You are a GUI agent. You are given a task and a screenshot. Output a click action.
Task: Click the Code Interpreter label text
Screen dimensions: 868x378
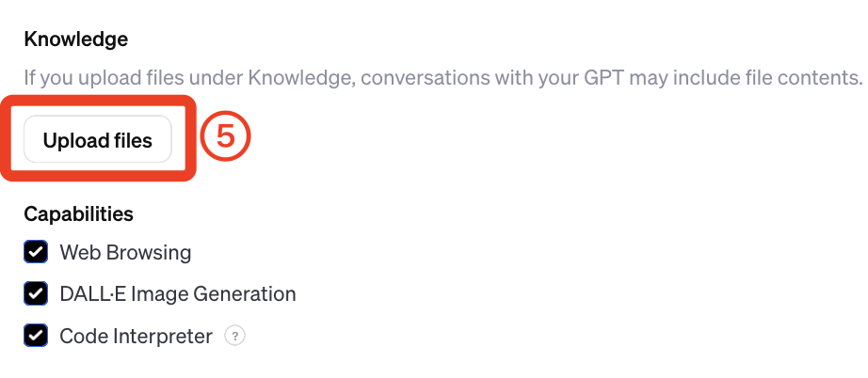coord(137,336)
